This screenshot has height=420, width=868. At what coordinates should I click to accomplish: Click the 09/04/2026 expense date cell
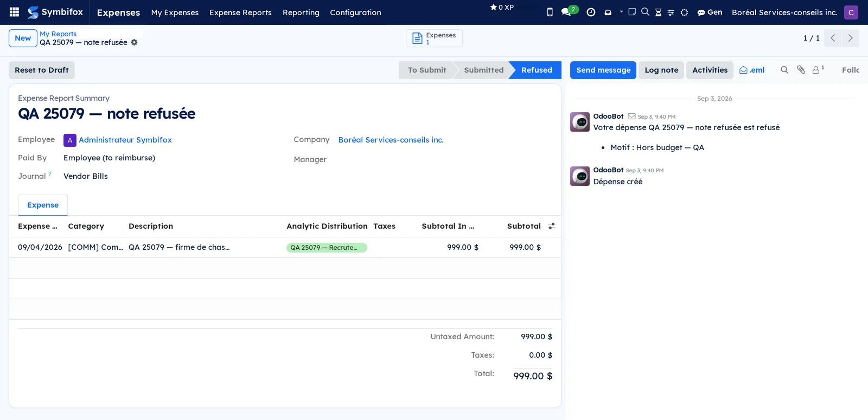[40, 247]
